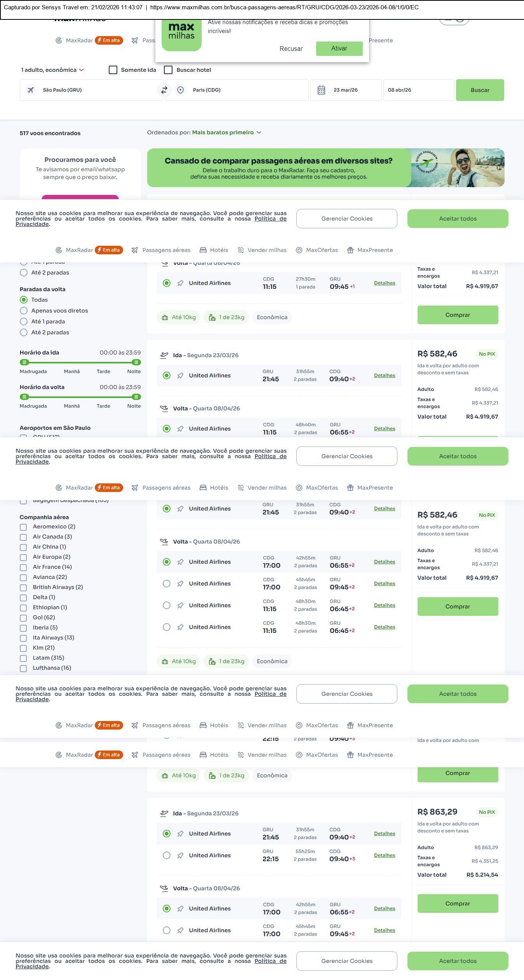This screenshot has width=524, height=980.
Task: Click the lightning Em alta badge near search form
Action: click(x=109, y=40)
